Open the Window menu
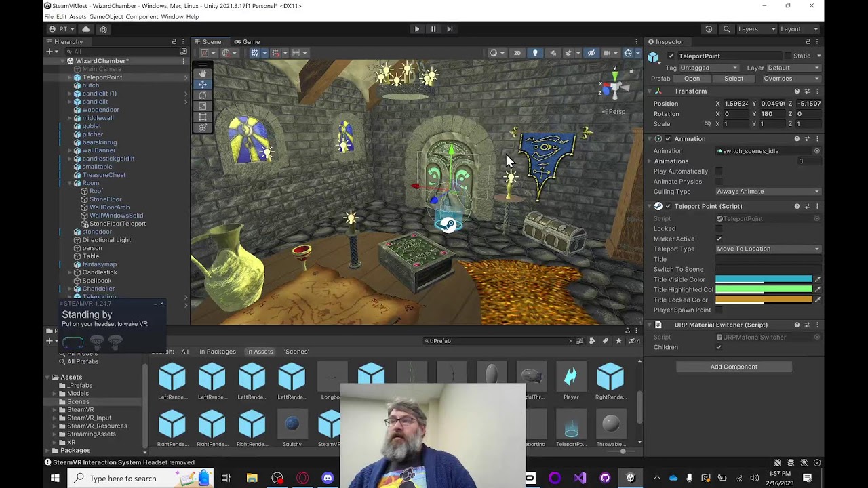Screen dimensions: 868x488 click(x=172, y=16)
